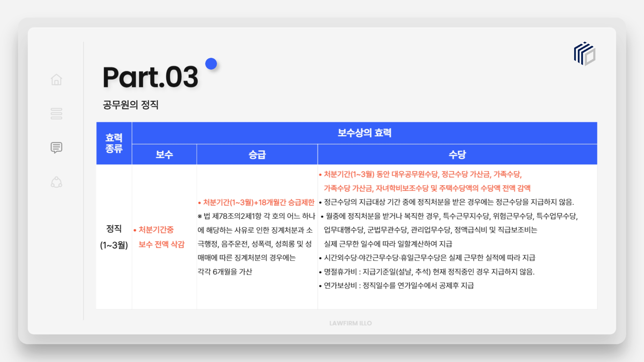Click red text 보수 전액 삭감
Viewport: 644px width, 362px height.
coord(161,244)
